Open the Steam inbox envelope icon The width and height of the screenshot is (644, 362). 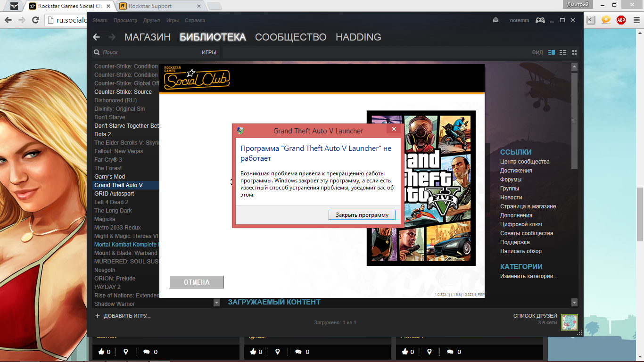coord(495,20)
